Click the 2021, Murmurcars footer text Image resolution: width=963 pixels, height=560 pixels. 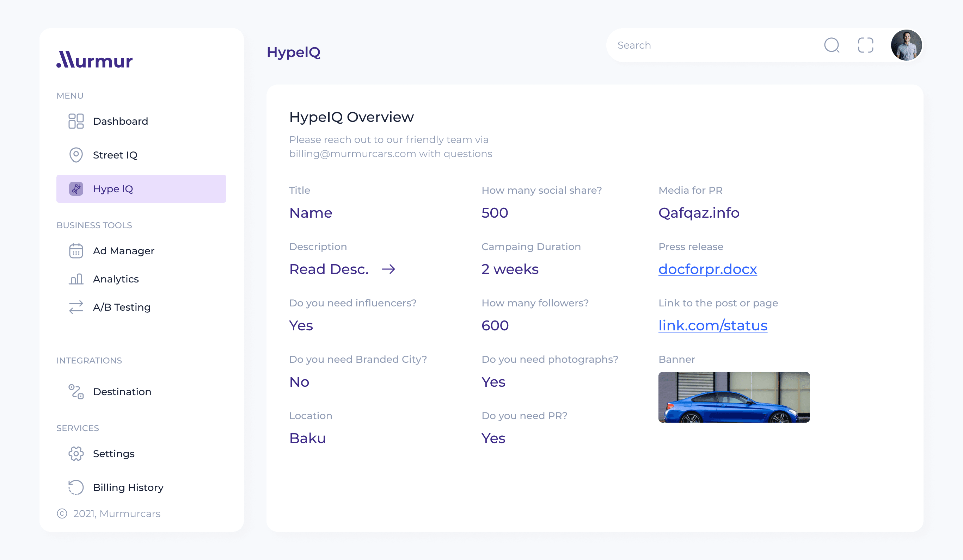pyautogui.click(x=117, y=514)
